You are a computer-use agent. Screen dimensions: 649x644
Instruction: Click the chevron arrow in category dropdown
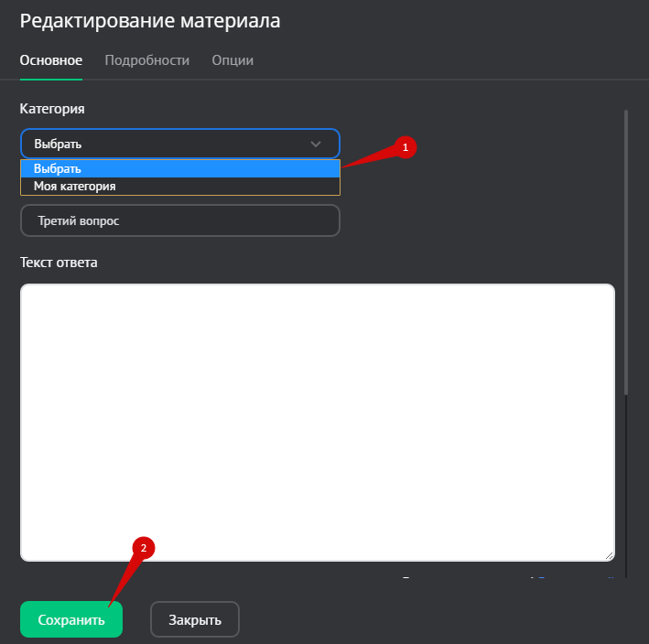[x=316, y=144]
